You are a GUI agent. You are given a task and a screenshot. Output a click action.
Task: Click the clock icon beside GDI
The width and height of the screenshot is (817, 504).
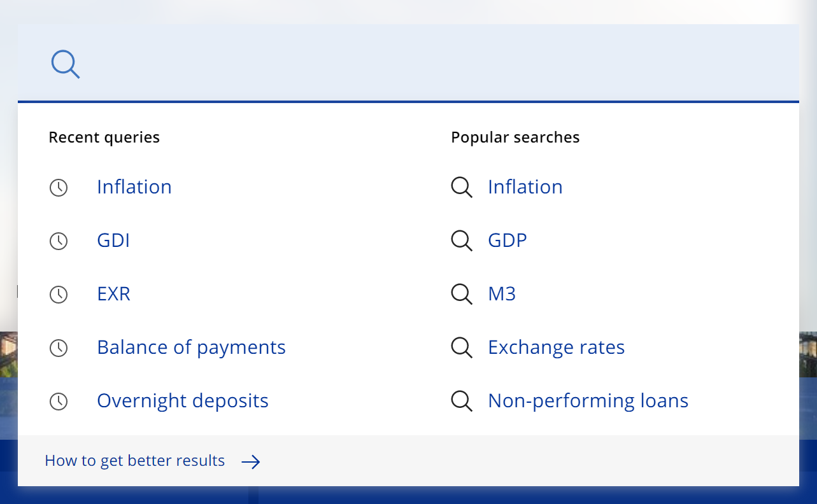pyautogui.click(x=59, y=241)
